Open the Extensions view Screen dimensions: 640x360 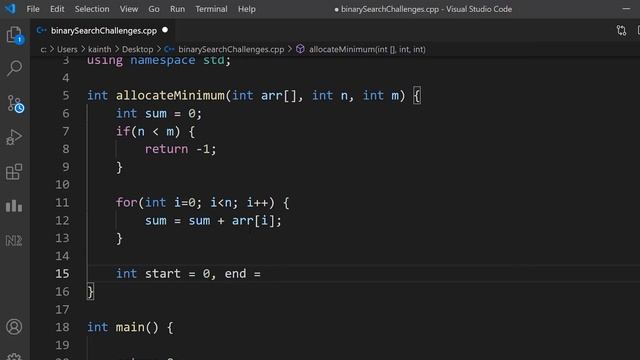coord(14,172)
